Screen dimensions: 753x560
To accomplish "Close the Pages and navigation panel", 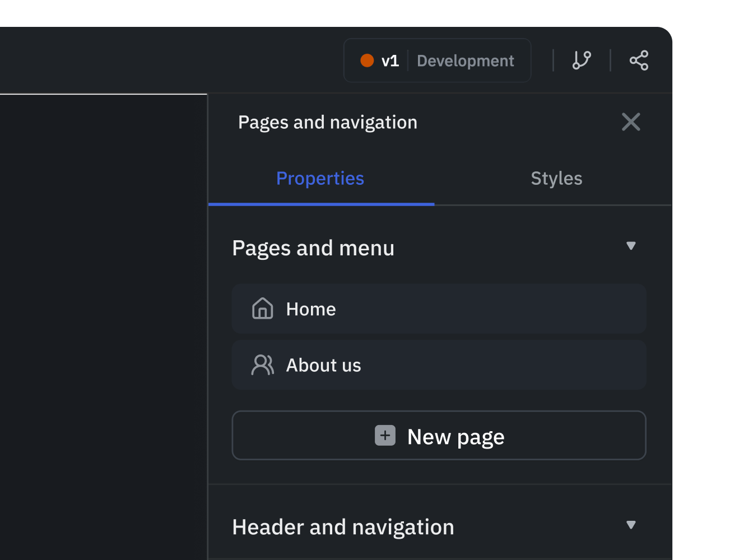I will click(x=631, y=122).
